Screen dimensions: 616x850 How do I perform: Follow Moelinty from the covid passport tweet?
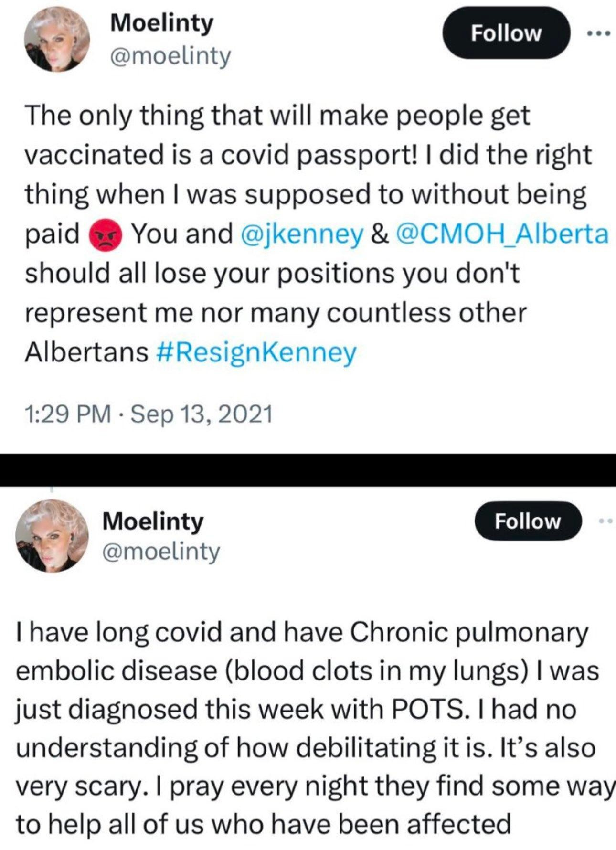(506, 33)
